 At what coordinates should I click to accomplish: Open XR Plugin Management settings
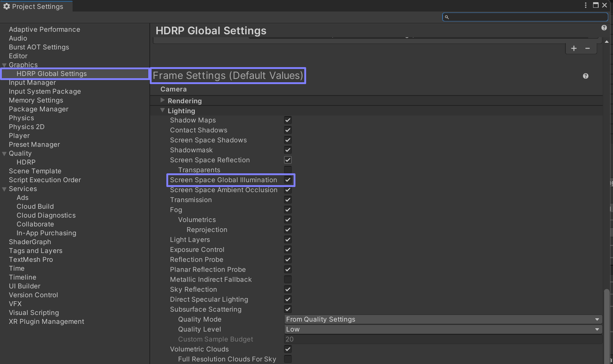(46, 322)
